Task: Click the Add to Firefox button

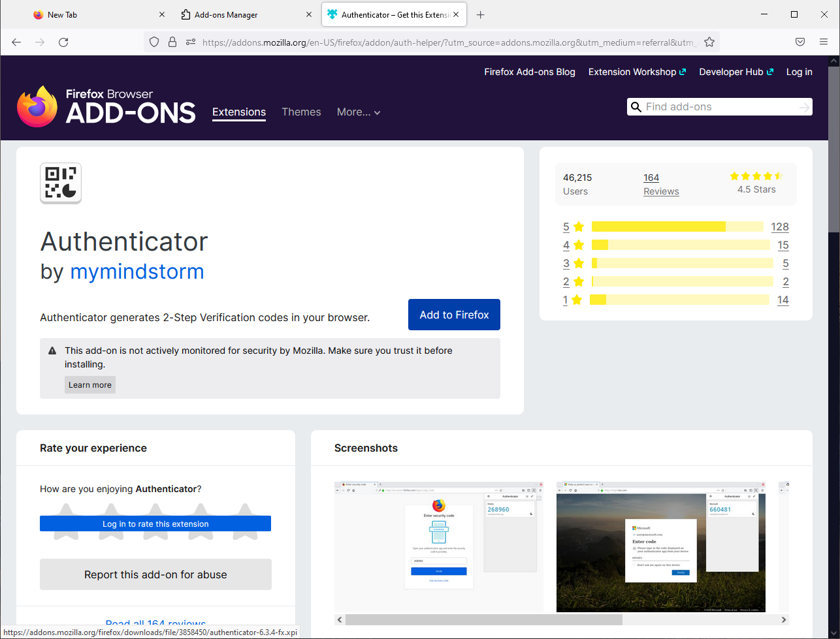Action: coord(454,315)
